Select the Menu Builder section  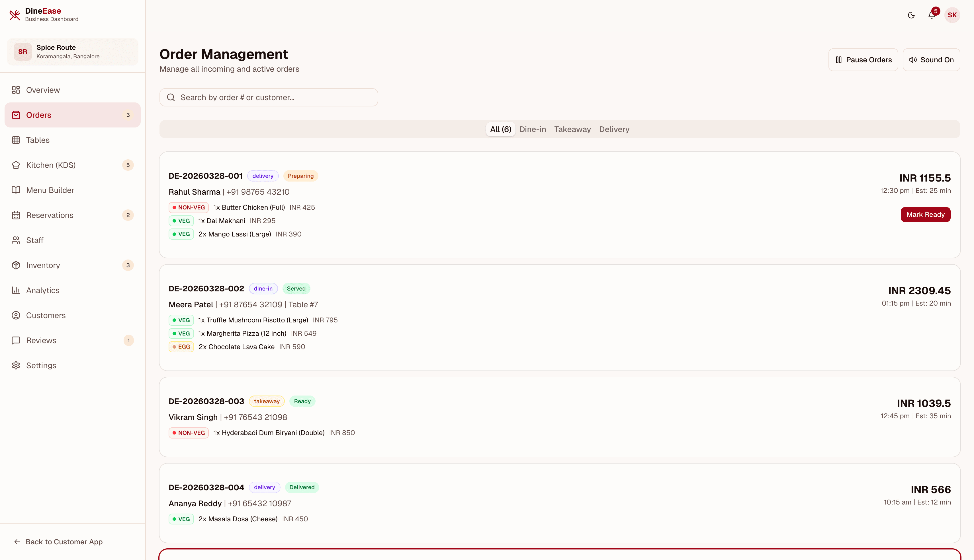click(50, 190)
